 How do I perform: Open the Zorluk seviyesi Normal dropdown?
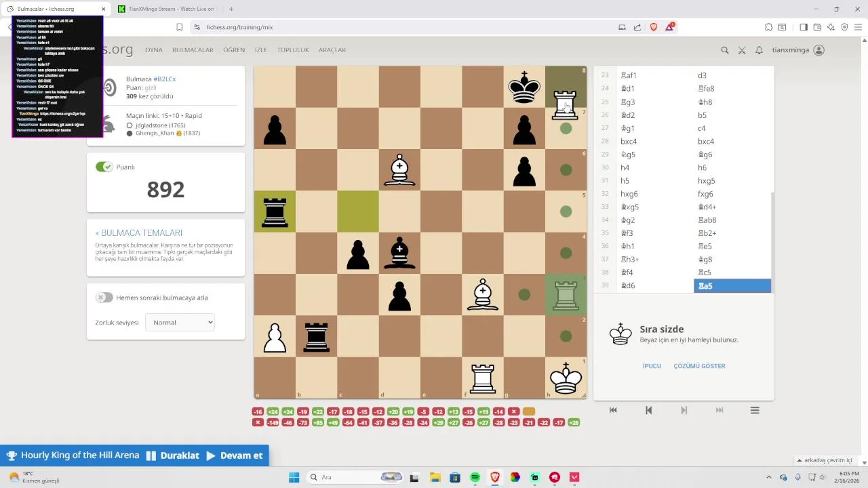180,323
